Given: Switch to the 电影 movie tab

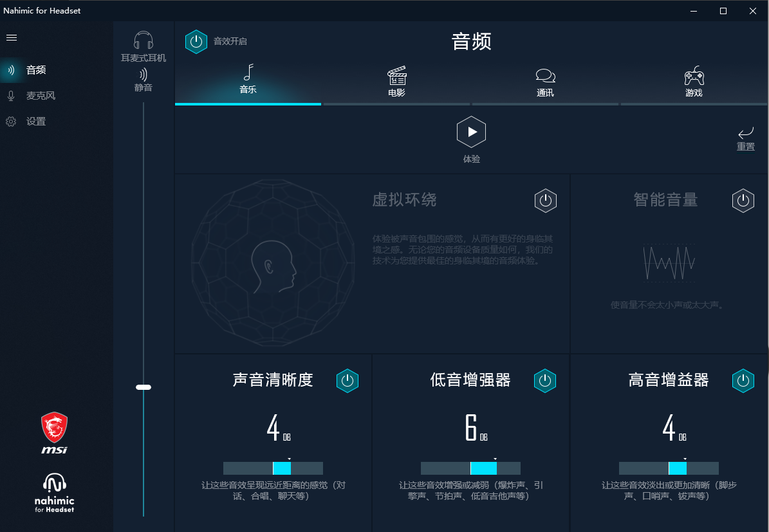Looking at the screenshot, I should coord(397,82).
